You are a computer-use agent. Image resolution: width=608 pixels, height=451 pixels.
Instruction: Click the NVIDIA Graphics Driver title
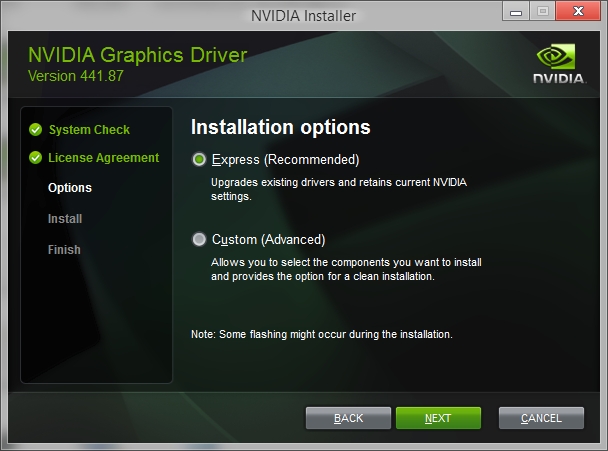tap(137, 55)
